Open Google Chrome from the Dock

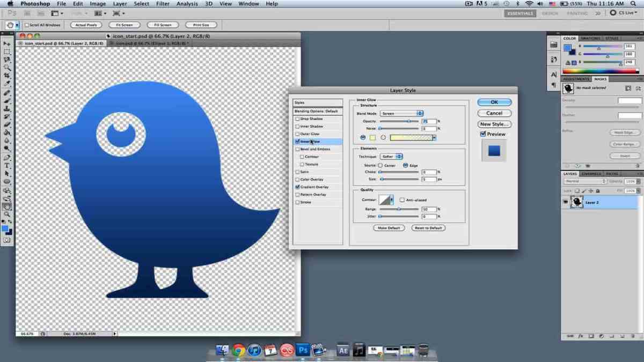(239, 351)
